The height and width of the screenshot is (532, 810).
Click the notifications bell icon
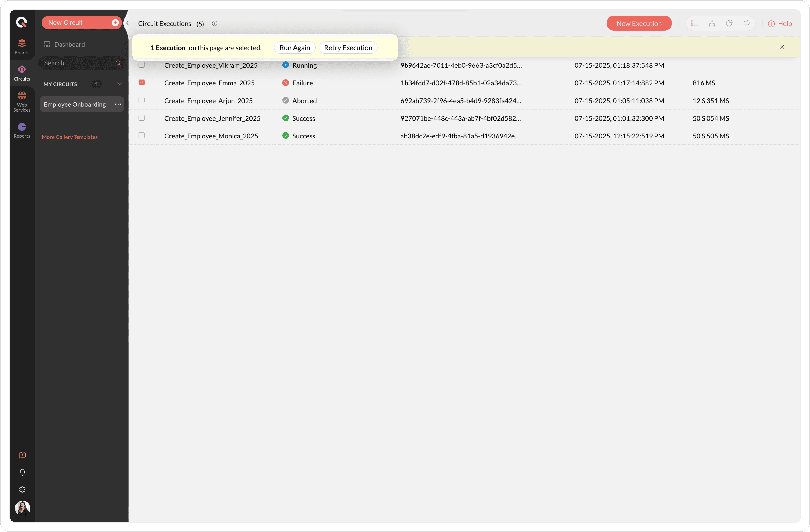click(22, 472)
